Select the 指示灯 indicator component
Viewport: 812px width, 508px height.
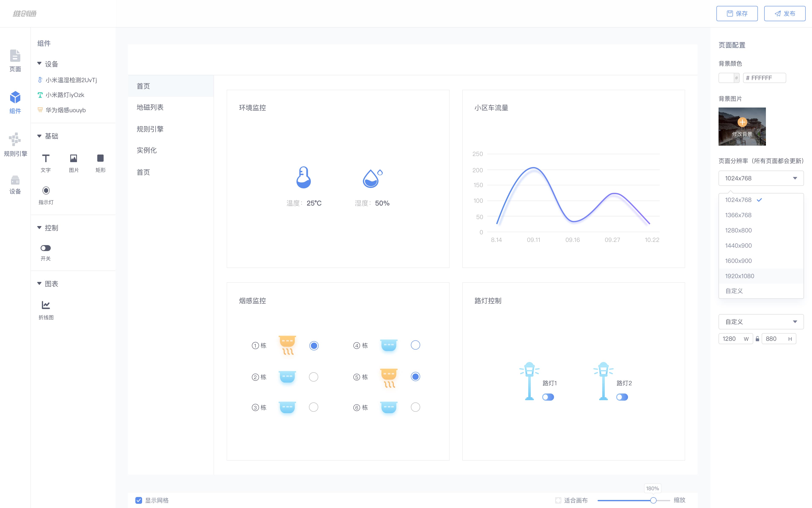(x=46, y=196)
